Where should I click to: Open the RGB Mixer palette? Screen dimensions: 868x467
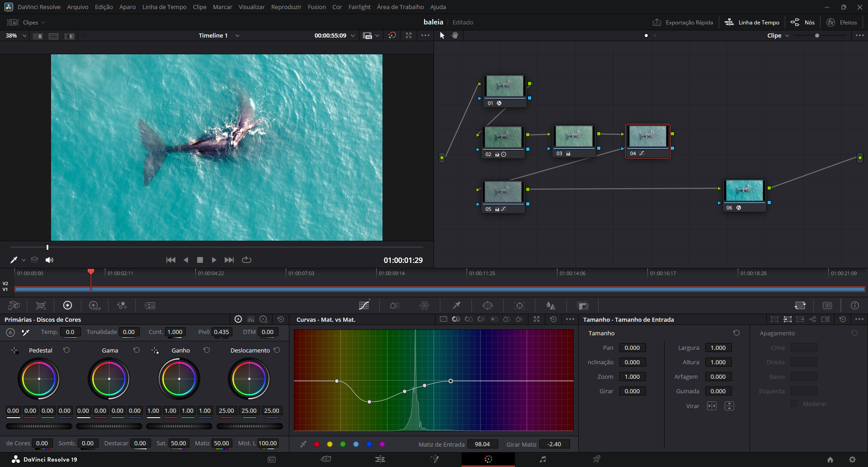click(x=122, y=305)
